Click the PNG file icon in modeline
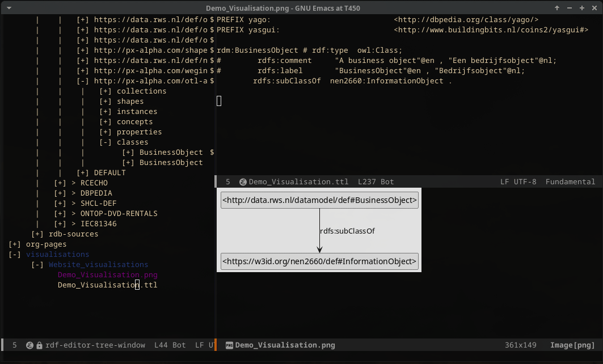Screen dimensions: 603x364 (229, 345)
